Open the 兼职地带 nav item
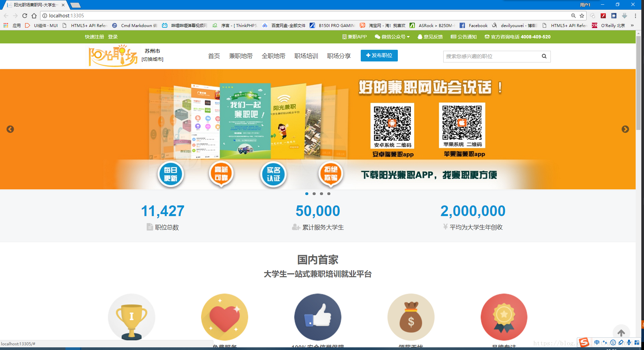Viewport: 644px width, 350px height. click(x=240, y=56)
